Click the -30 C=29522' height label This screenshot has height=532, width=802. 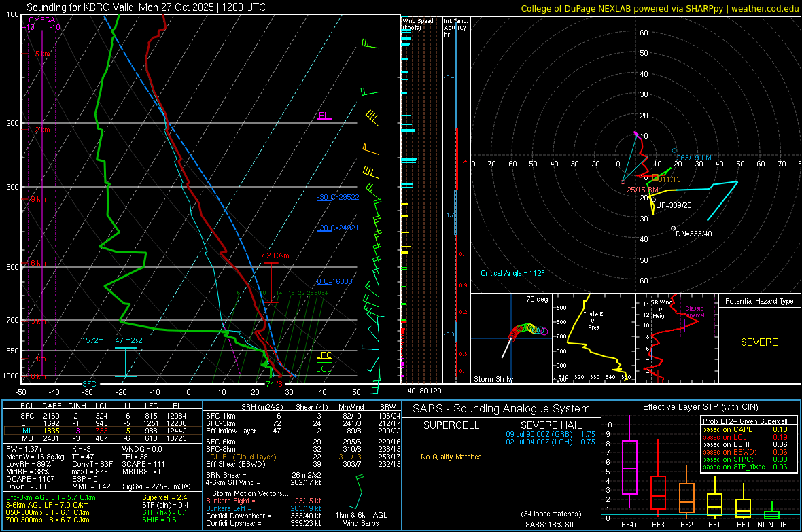click(x=338, y=198)
